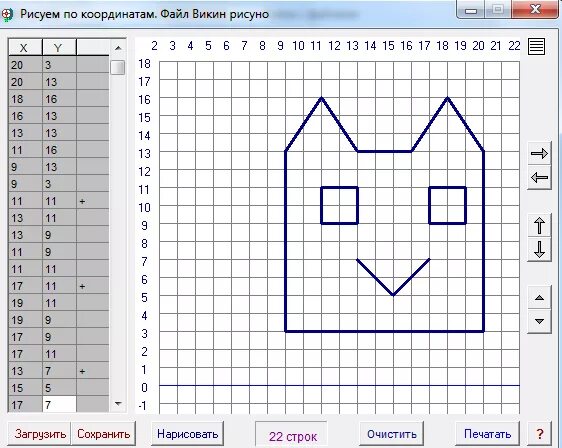Click X cell 20 in first row
The width and height of the screenshot is (562, 448).
[x=25, y=65]
